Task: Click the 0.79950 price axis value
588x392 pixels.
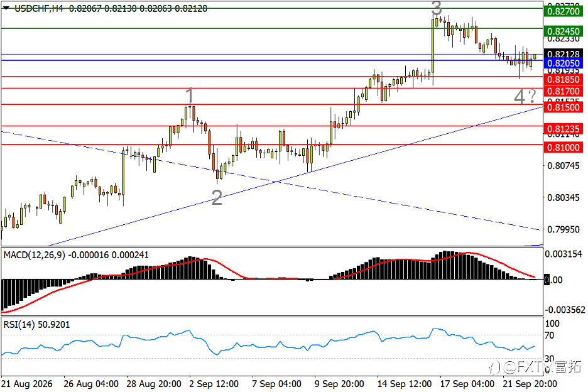Action: pyautogui.click(x=563, y=229)
